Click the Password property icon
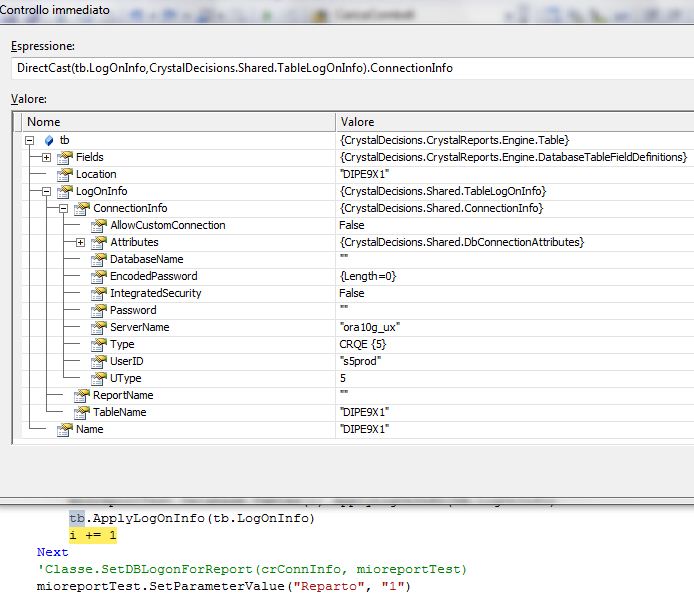 pyautogui.click(x=99, y=311)
